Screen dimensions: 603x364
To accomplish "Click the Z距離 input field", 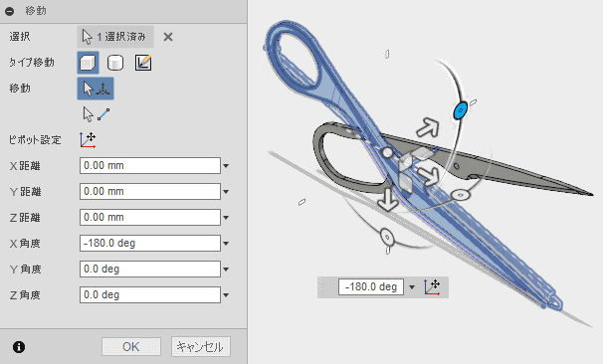I will click(x=150, y=217).
